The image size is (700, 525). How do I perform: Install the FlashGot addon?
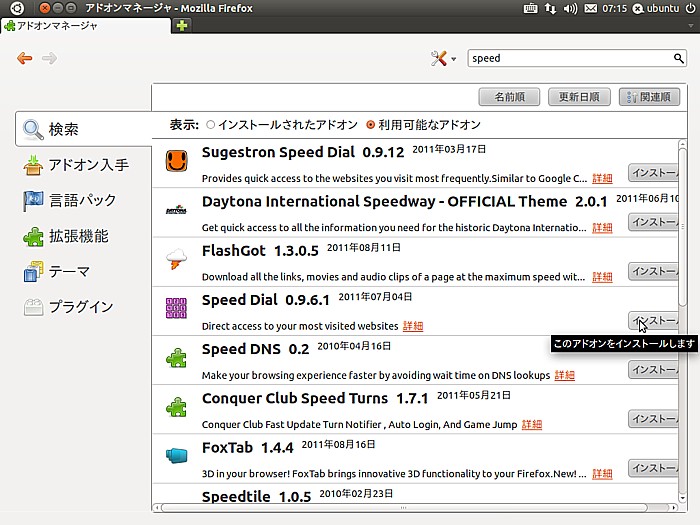coord(653,271)
